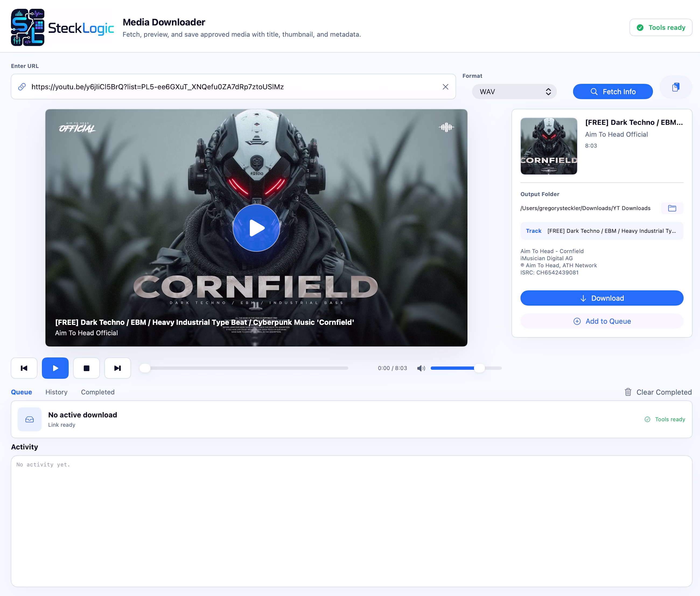Click the 0:00 / 8:03 time display
The height and width of the screenshot is (596, 700).
point(392,368)
